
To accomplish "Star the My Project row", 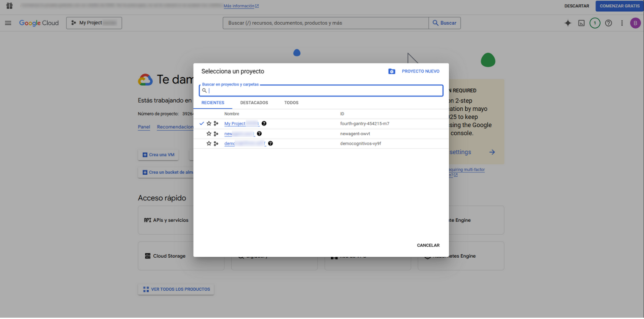I will [209, 124].
